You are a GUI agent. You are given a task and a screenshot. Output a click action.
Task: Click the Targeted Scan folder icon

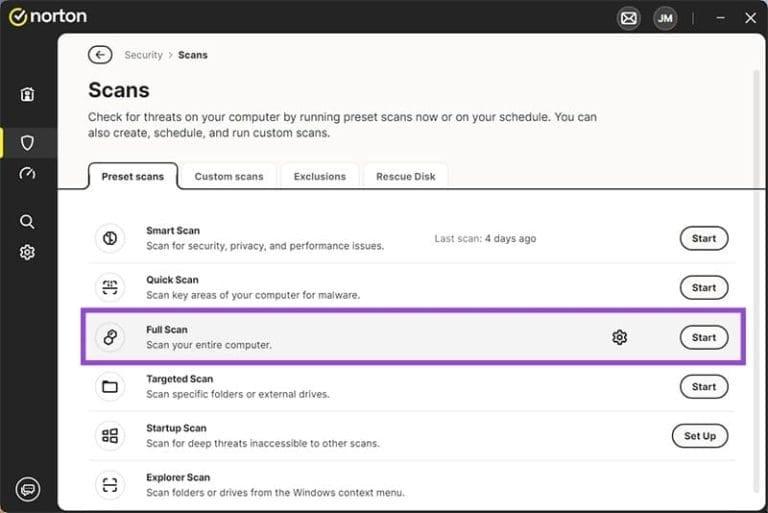[110, 387]
